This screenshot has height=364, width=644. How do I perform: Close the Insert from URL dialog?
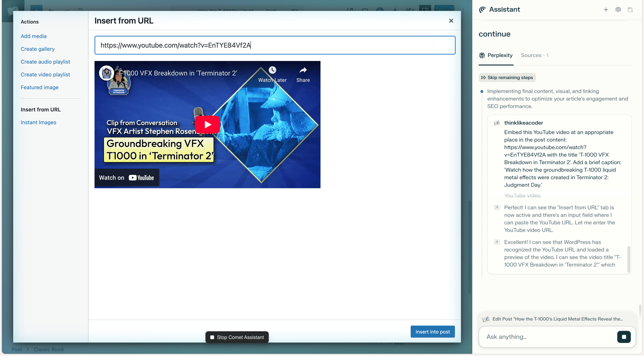451,21
